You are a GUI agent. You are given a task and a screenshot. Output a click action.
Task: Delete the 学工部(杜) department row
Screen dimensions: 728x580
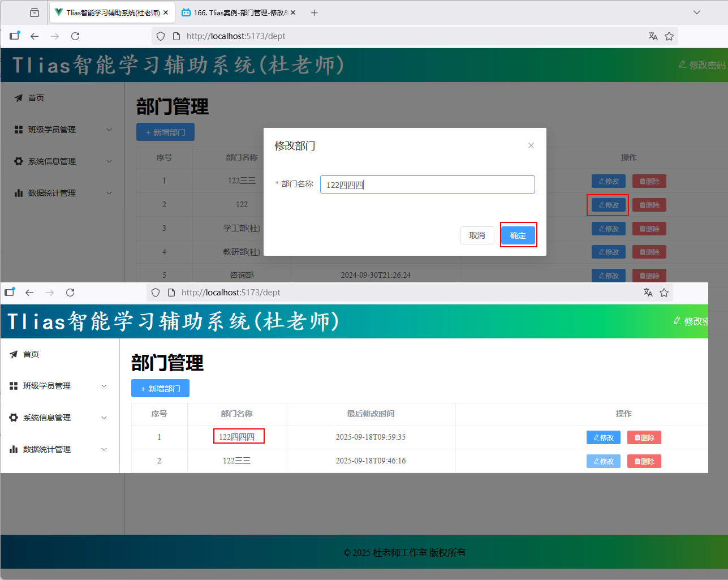(x=649, y=229)
